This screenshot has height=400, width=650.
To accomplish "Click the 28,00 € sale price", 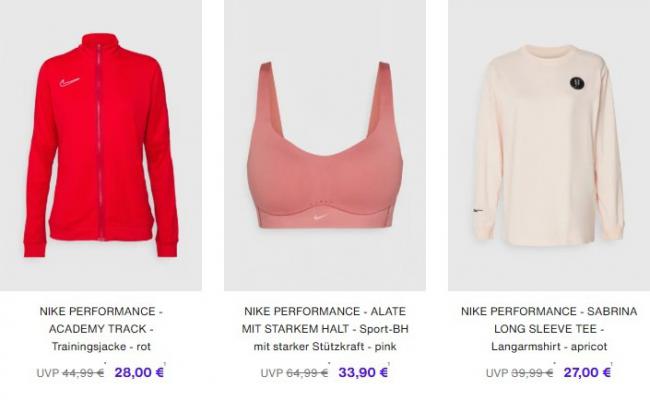I will (139, 372).
